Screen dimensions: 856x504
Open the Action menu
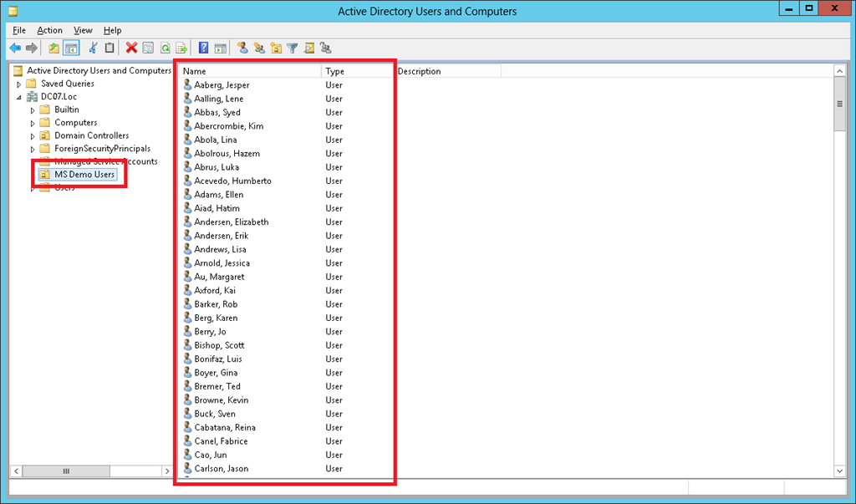[x=49, y=30]
